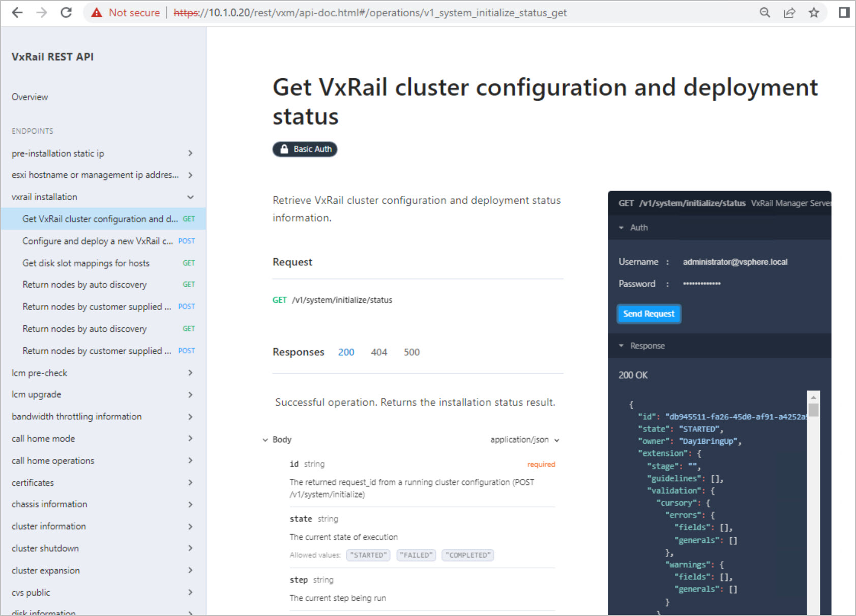Viewport: 856px width, 616px height.
Task: Switch to the 404 response tab
Action: [379, 352]
